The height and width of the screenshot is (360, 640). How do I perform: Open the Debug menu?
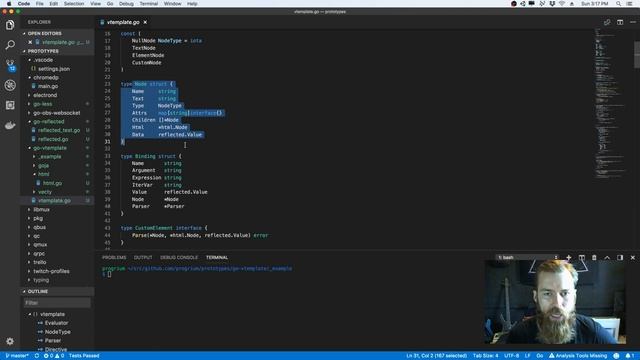tap(126, 4)
